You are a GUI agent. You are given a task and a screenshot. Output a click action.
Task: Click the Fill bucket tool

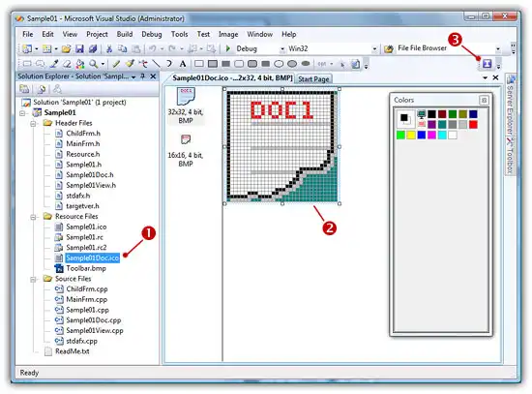80,64
